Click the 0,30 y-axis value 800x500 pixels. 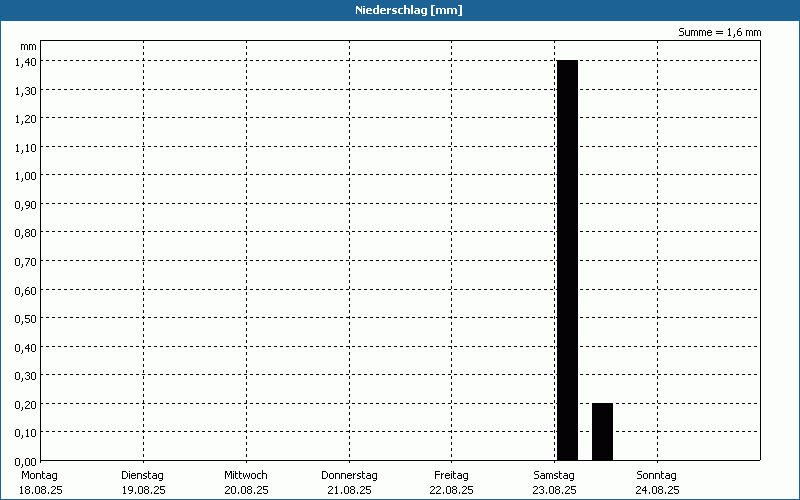[x=26, y=377]
